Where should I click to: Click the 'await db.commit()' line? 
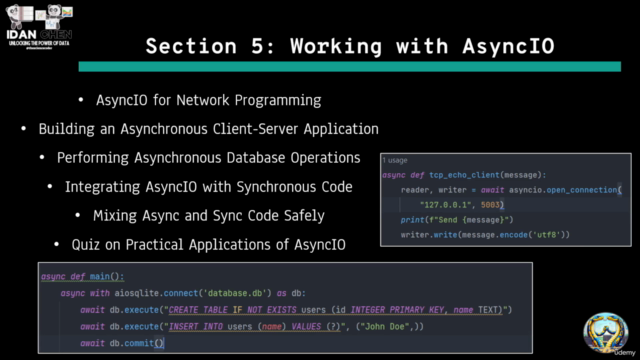pos(122,343)
